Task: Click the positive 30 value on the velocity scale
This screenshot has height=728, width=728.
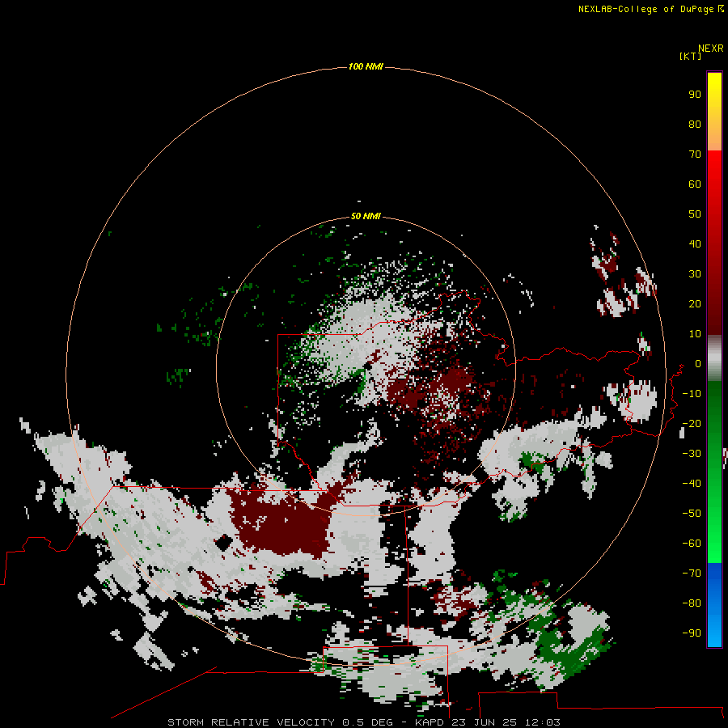Action: [x=695, y=274]
